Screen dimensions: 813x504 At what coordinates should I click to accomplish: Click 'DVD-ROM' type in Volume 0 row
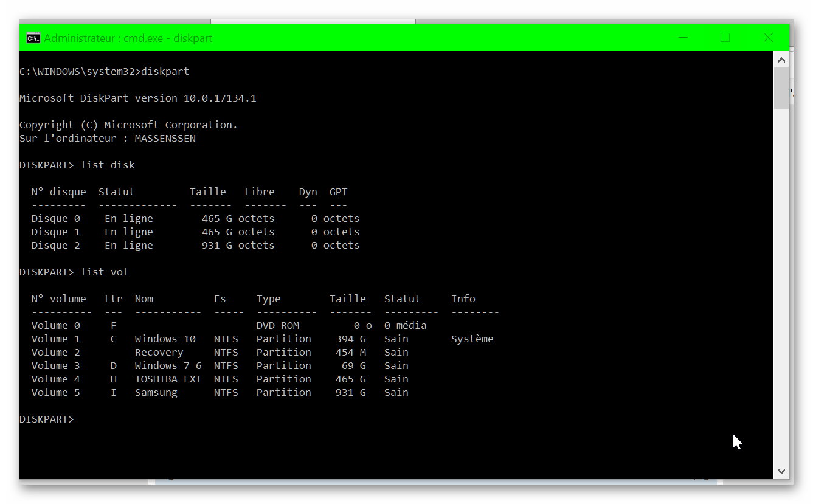[278, 326]
